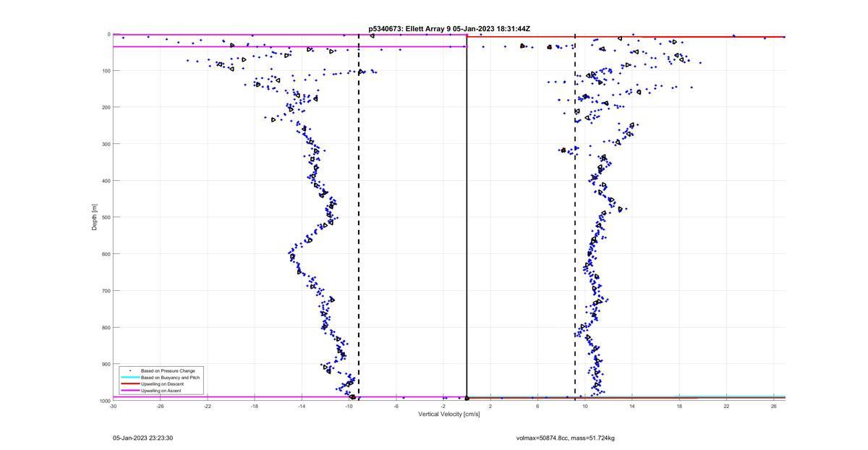
Task: Select the 'Vertical Velocity [cm/s]' x-axis label
Action: (449, 415)
